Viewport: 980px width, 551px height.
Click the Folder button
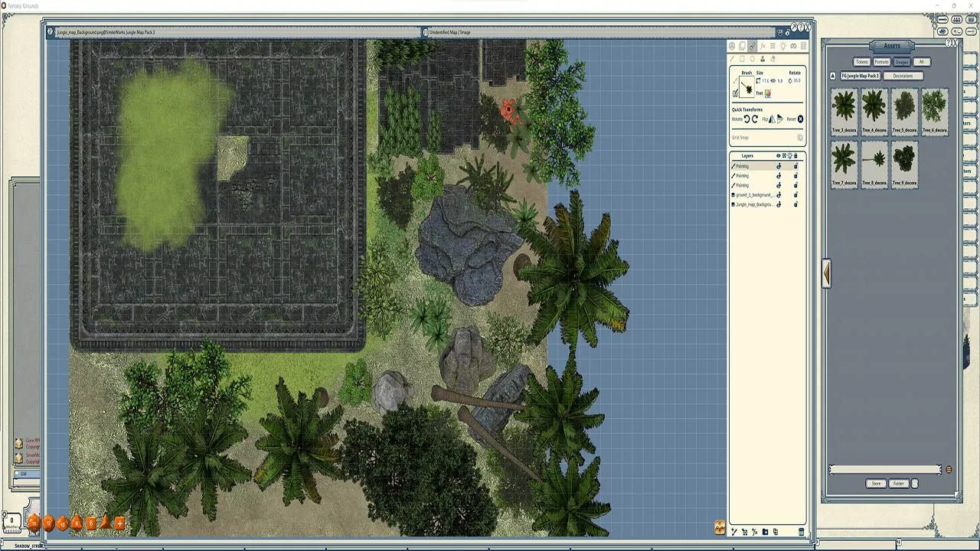click(899, 484)
